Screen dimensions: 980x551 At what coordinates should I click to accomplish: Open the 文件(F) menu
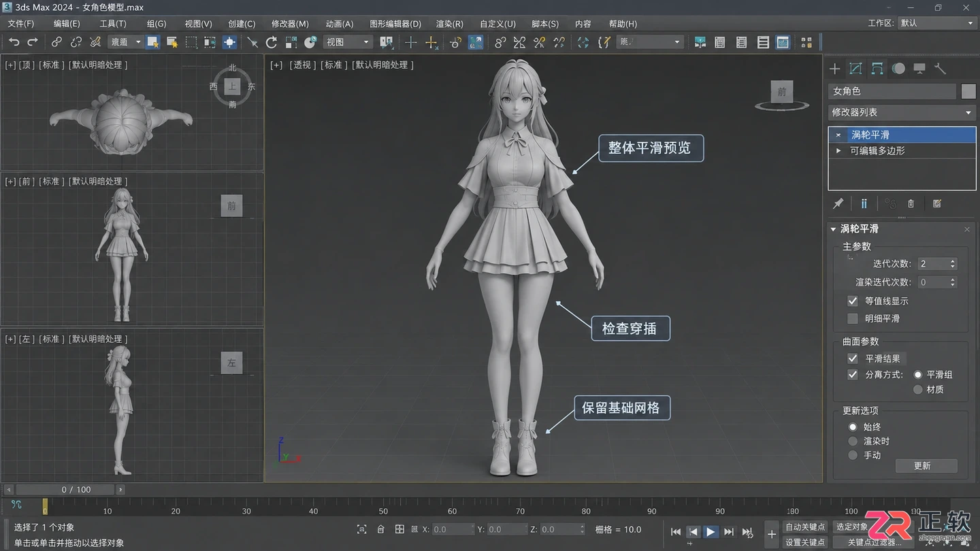(21, 24)
